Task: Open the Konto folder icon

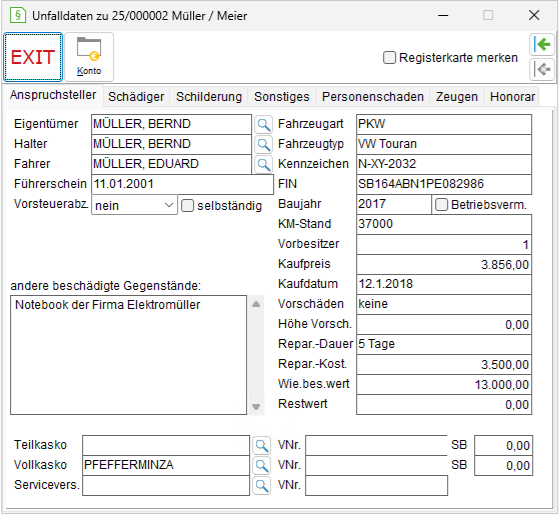Action: tap(89, 57)
